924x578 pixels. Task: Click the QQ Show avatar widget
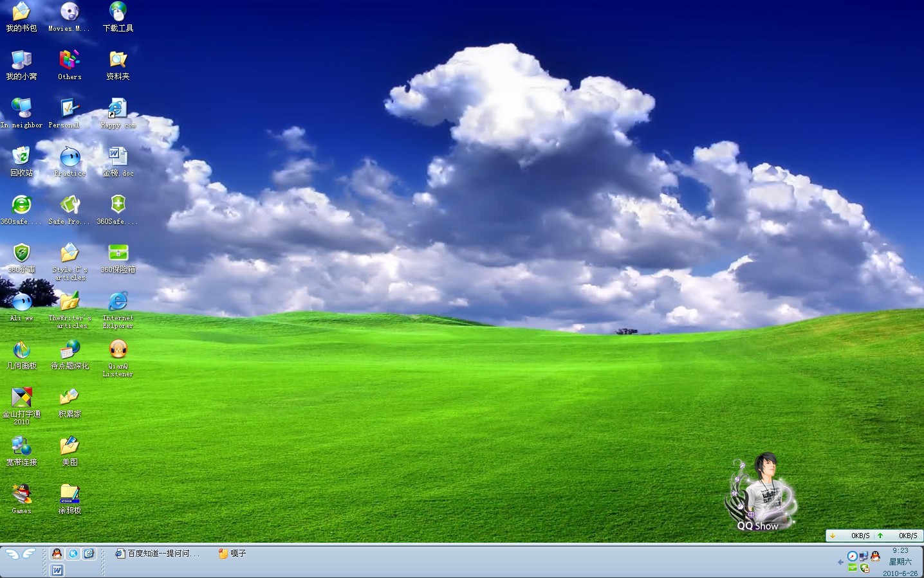pyautogui.click(x=762, y=491)
